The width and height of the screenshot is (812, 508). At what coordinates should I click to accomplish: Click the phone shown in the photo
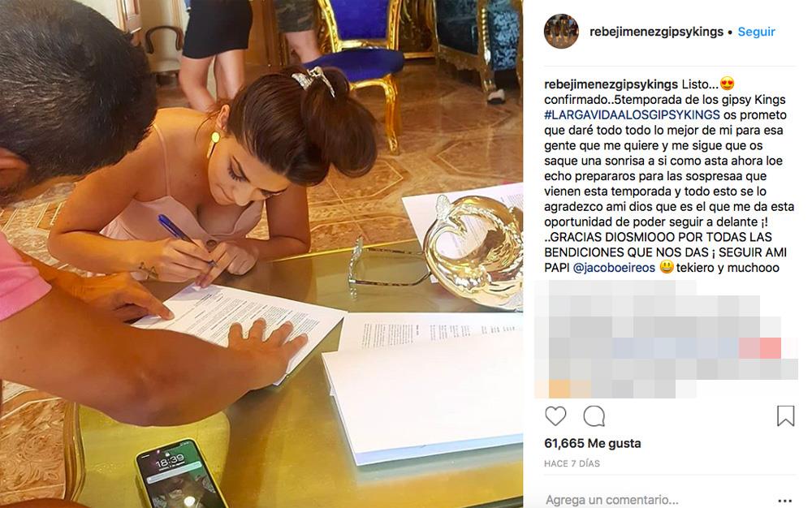click(x=181, y=474)
